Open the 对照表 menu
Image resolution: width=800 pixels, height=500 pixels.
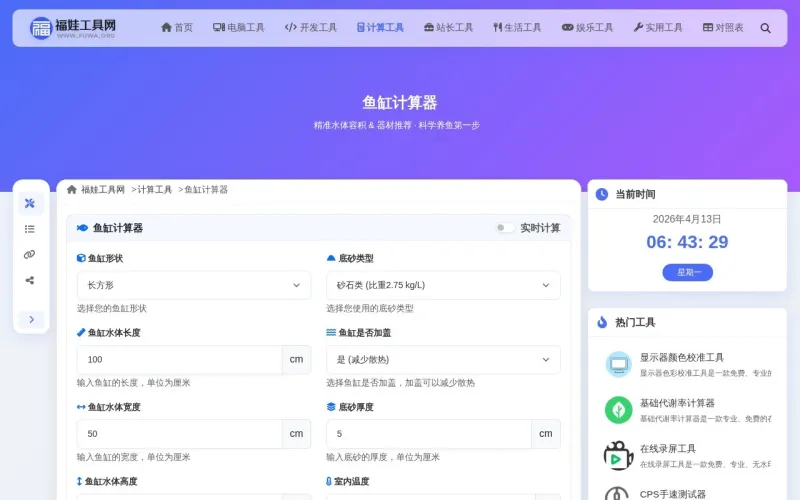pos(723,28)
